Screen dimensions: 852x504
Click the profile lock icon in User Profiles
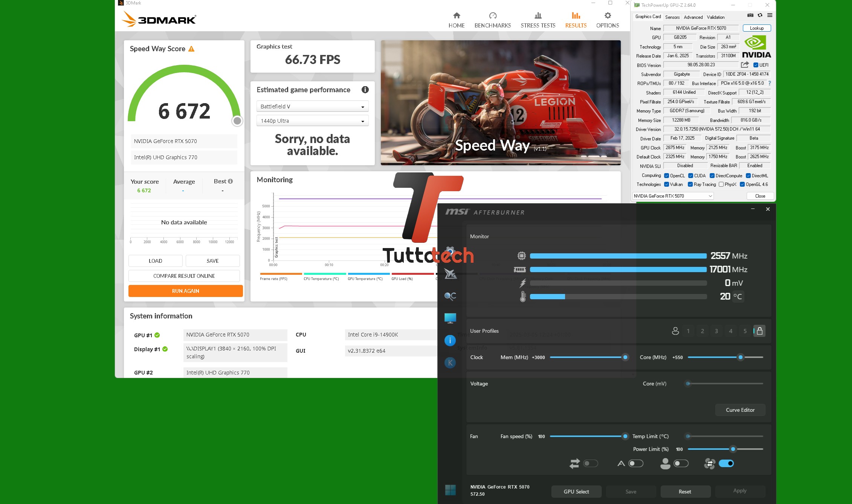[759, 331]
